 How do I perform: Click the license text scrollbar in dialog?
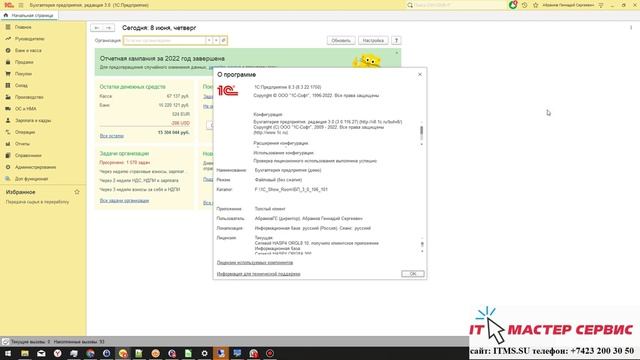[422, 244]
